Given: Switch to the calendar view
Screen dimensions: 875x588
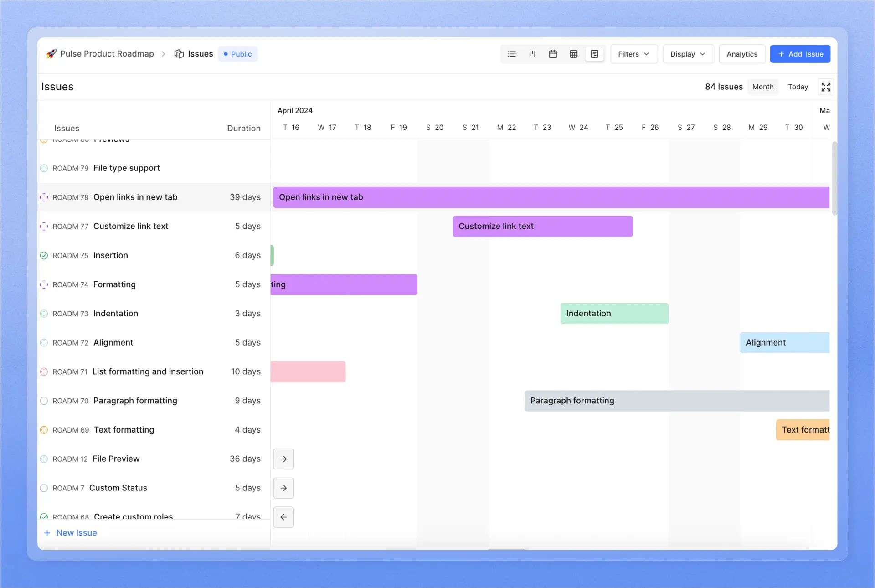Looking at the screenshot, I should coord(552,54).
